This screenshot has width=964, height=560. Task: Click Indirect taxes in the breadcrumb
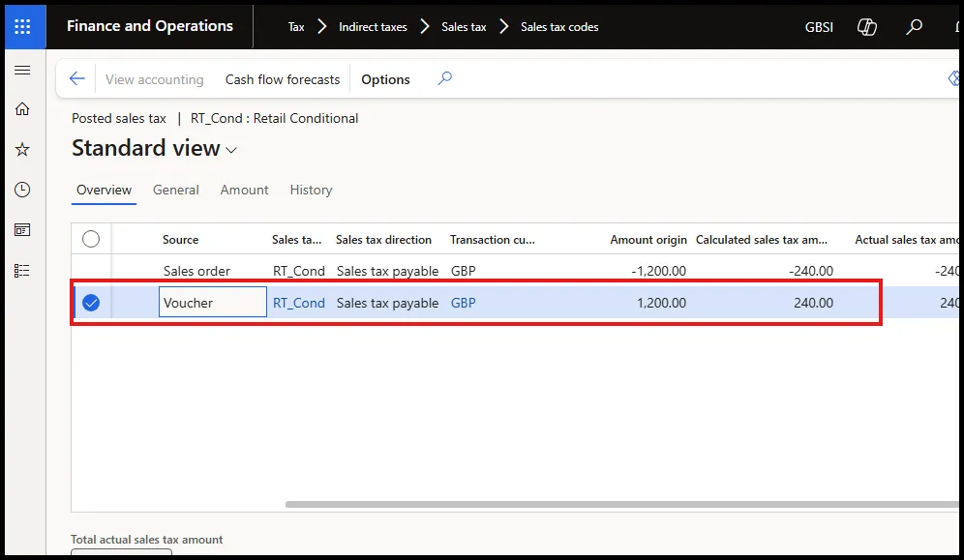[x=373, y=27]
